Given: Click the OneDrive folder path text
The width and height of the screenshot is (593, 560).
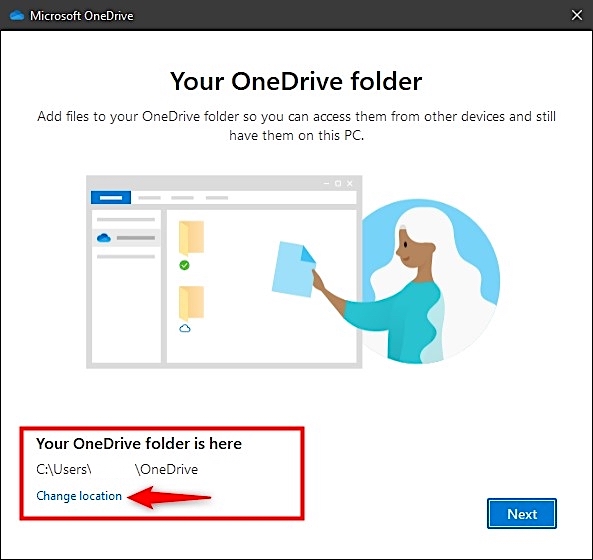Looking at the screenshot, I should point(117,469).
